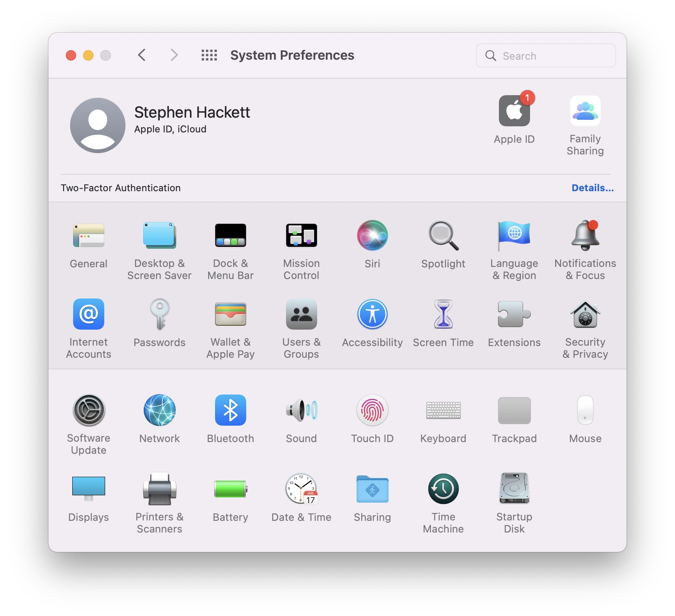Click the Stephen Hackett account name

point(192,112)
